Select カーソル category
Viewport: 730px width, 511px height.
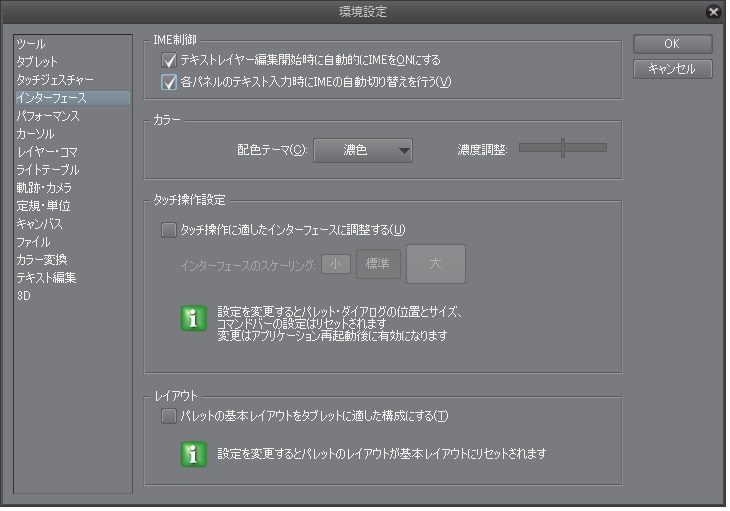pyautogui.click(x=72, y=134)
